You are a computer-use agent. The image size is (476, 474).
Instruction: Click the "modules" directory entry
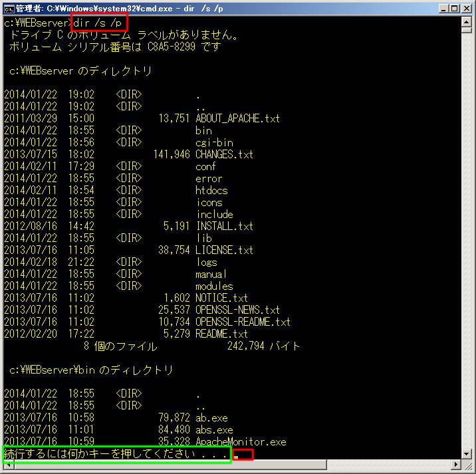click(x=214, y=286)
